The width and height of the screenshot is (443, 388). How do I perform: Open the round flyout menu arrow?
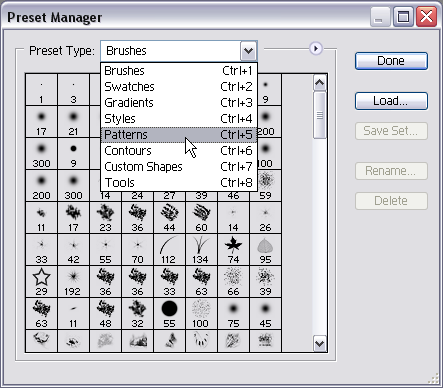tap(316, 49)
